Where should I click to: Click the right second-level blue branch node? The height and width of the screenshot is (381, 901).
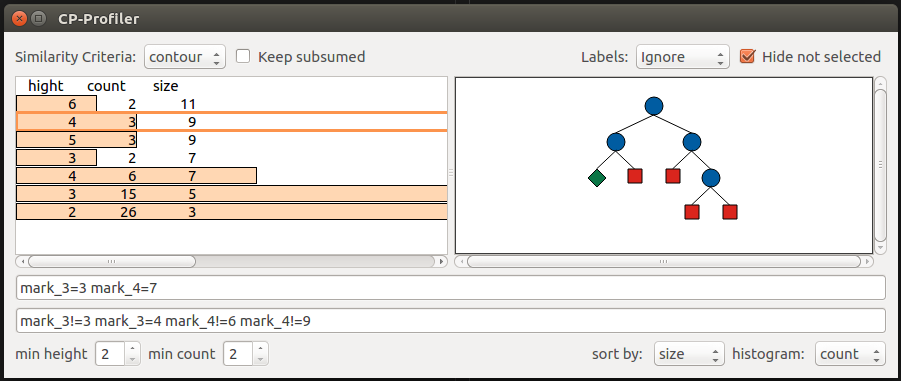coord(692,142)
